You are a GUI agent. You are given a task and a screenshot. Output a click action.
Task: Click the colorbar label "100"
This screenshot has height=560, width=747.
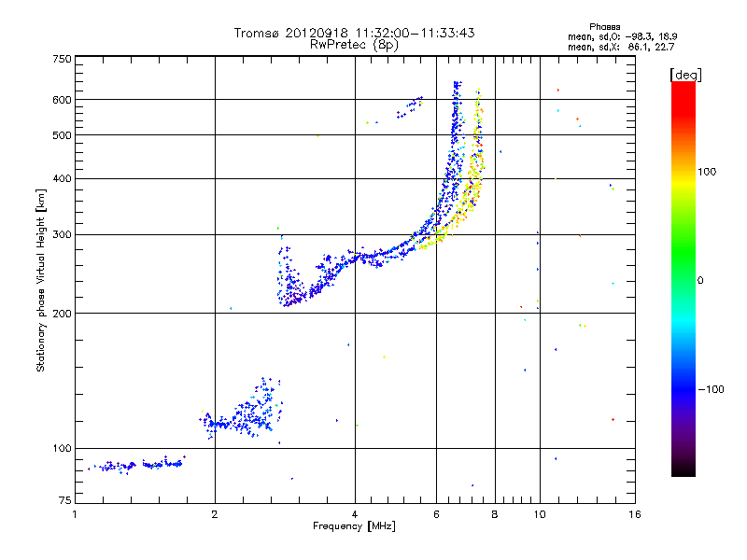point(707,172)
